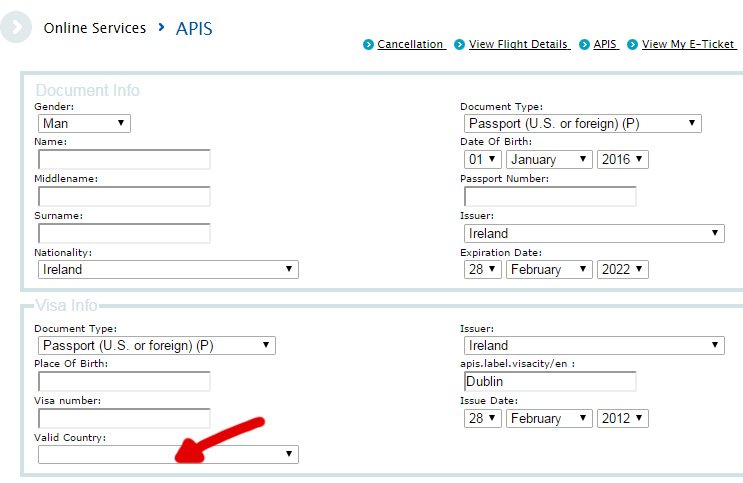Click the Name input field

124,159
